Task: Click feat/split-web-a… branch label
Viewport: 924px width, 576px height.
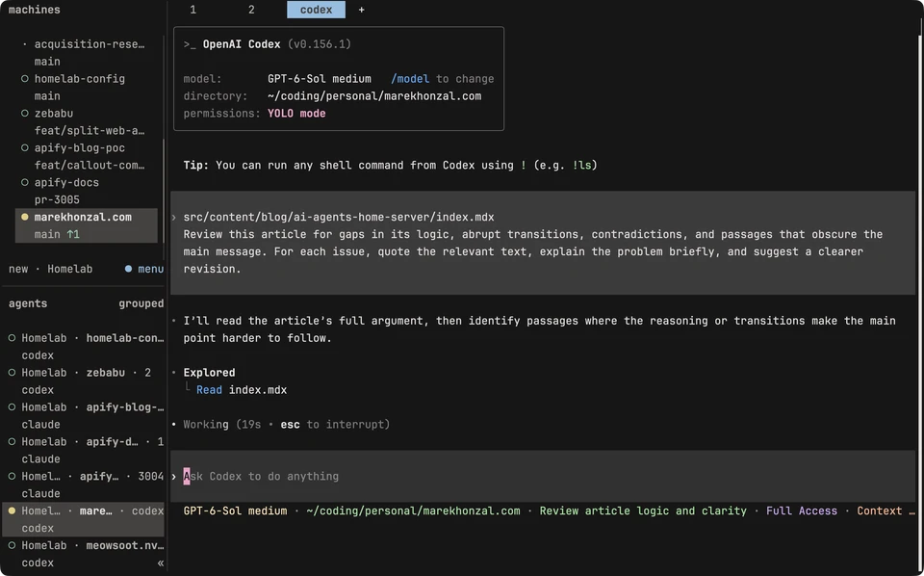Action: [x=89, y=130]
